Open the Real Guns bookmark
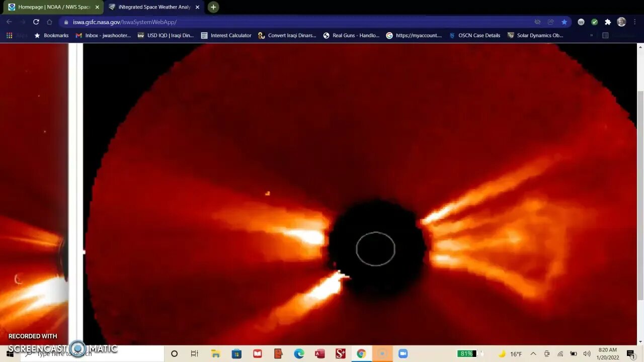Image resolution: width=644 pixels, height=362 pixels. (x=351, y=36)
